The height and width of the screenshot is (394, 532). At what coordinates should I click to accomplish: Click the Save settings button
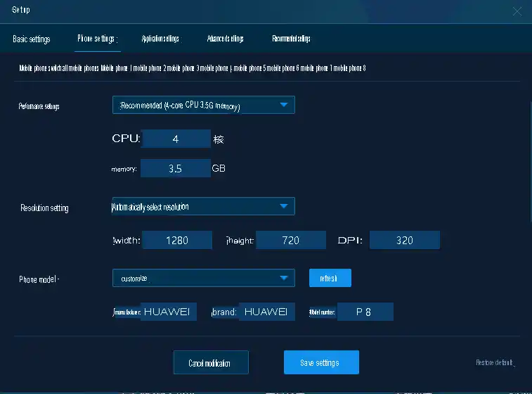click(x=321, y=362)
